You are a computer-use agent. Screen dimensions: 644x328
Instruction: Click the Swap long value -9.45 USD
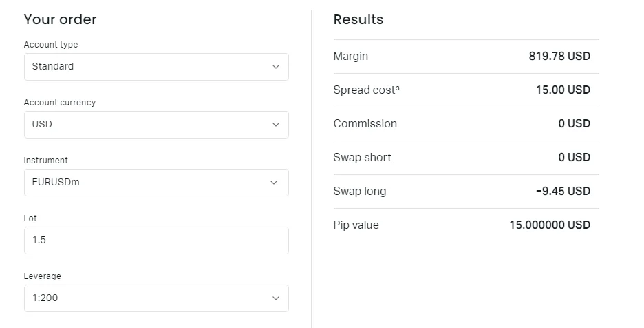click(562, 192)
